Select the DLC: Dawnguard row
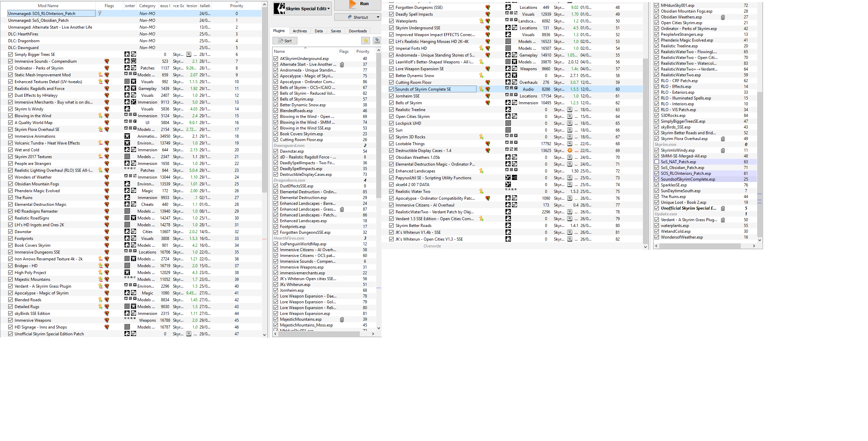Screen dimensions: 868x441 point(131,48)
